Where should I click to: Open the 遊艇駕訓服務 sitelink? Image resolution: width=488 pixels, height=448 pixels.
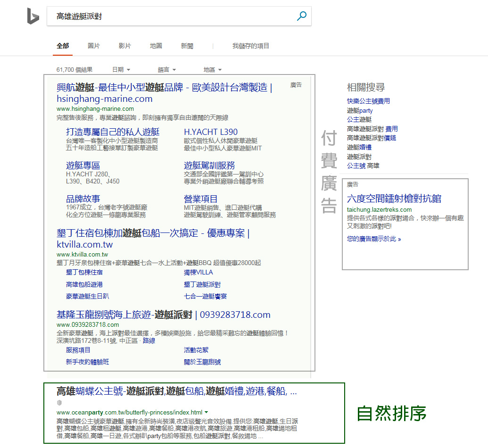coord(209,166)
